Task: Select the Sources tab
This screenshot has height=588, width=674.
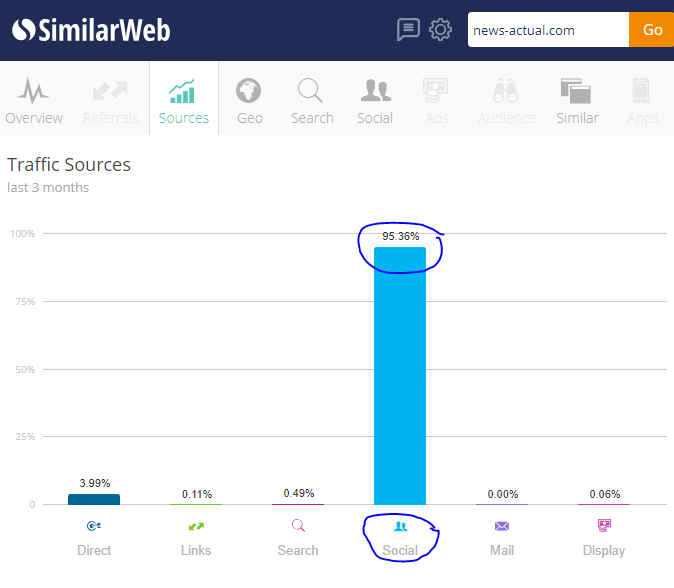Action: click(184, 101)
